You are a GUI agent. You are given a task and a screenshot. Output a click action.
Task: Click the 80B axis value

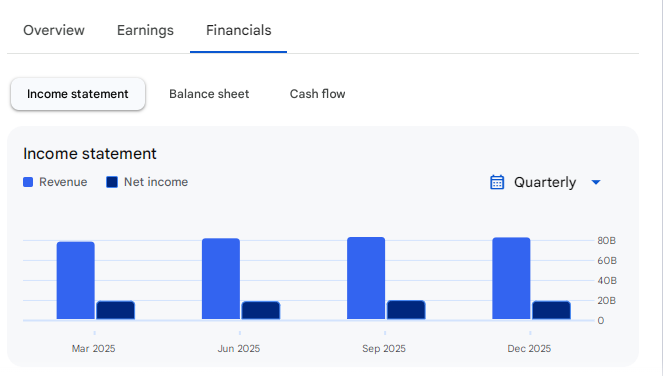[x=607, y=241]
